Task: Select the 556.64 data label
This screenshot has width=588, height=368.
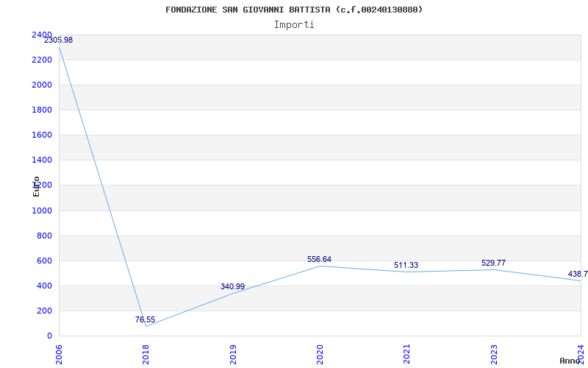Action: coord(319,259)
